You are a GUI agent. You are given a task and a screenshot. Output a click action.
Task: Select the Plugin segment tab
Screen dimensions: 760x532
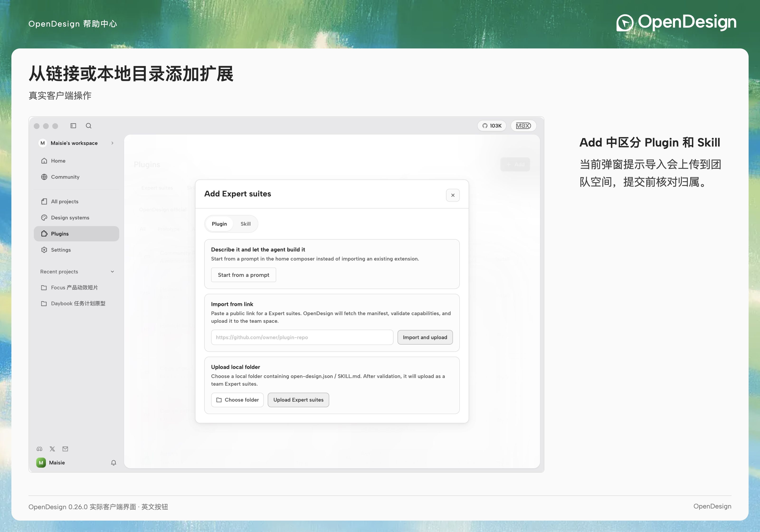pyautogui.click(x=219, y=224)
